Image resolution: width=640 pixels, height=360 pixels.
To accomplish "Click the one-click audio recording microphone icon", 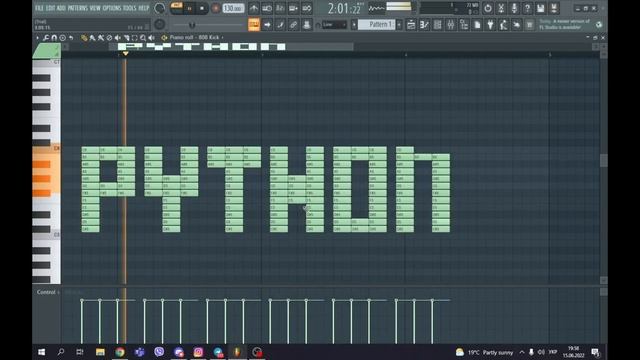I will pos(514,8).
